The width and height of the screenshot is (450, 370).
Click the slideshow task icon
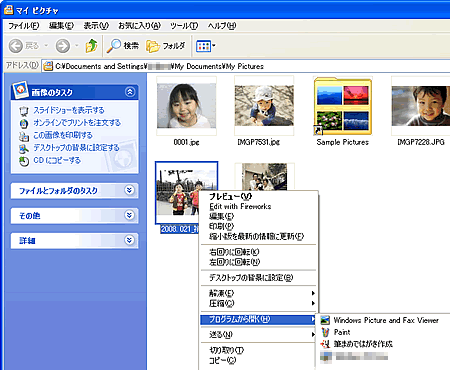(23, 111)
